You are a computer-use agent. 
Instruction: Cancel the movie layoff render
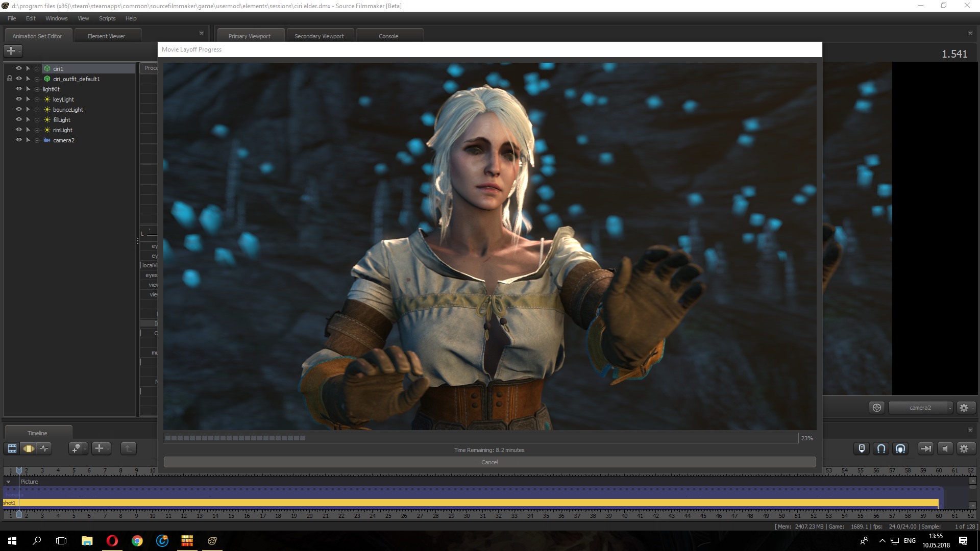click(x=489, y=462)
